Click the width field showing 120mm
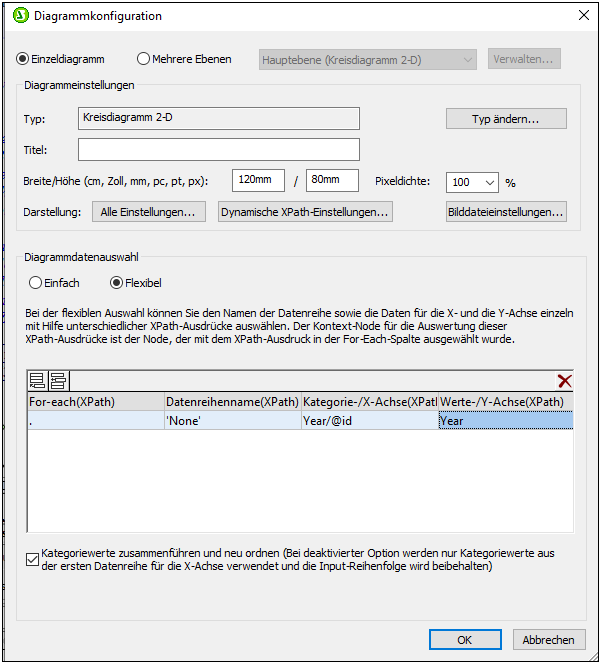 coord(258,180)
